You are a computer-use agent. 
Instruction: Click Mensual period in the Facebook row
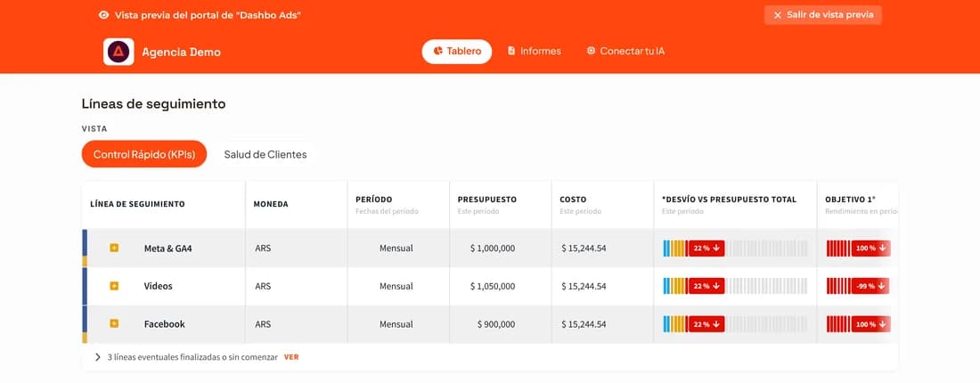point(396,324)
